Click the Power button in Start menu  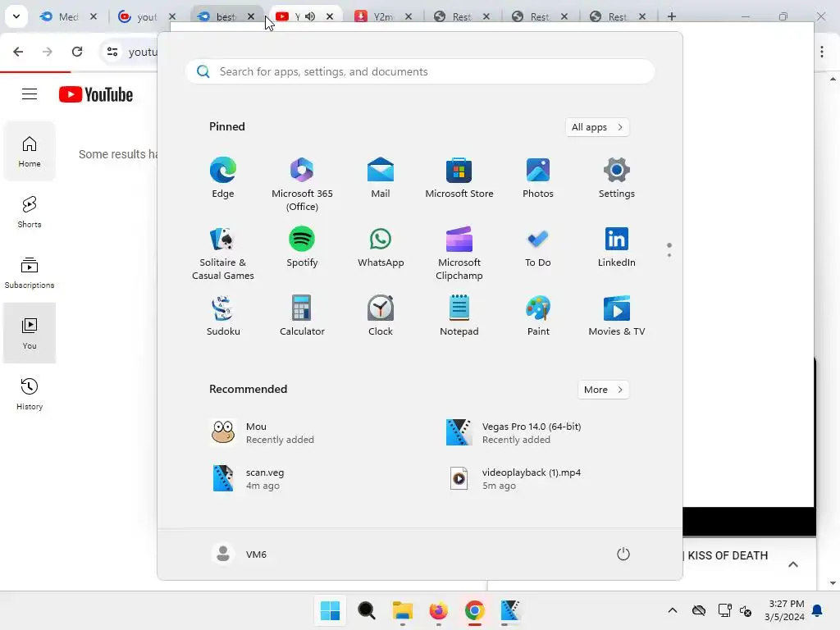tap(623, 554)
